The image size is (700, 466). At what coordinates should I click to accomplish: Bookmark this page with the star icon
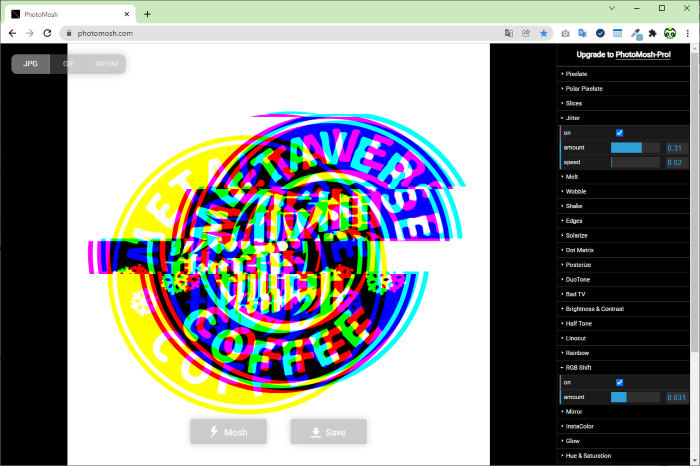pyautogui.click(x=543, y=33)
